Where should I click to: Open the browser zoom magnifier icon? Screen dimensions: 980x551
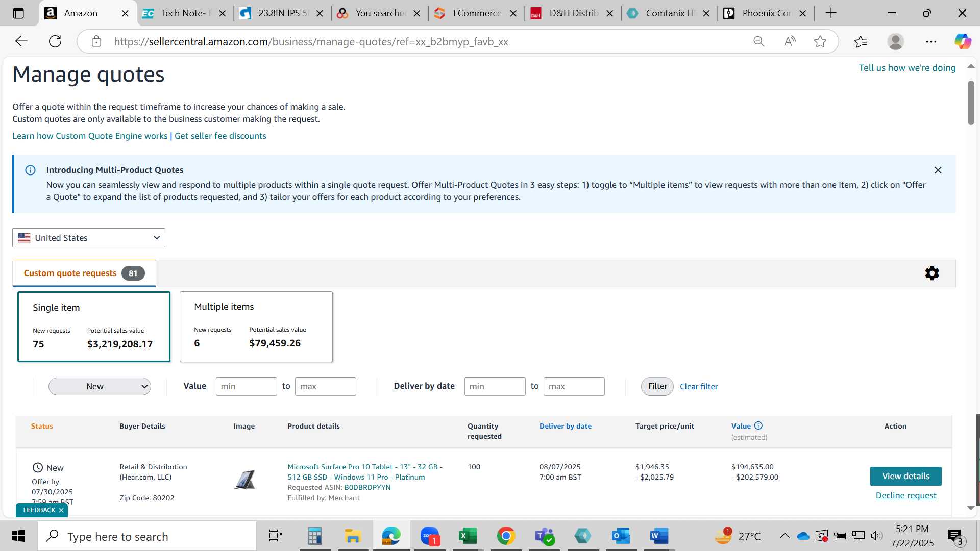tap(759, 41)
